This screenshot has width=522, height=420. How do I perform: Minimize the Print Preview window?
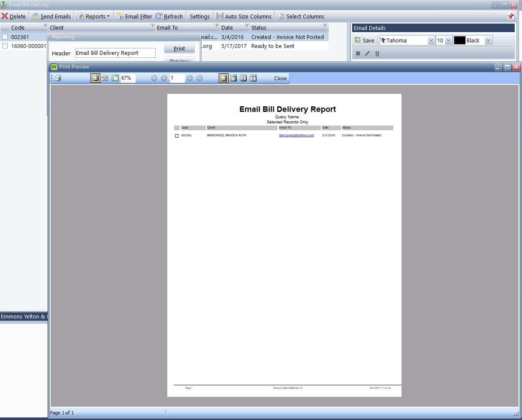click(498, 67)
